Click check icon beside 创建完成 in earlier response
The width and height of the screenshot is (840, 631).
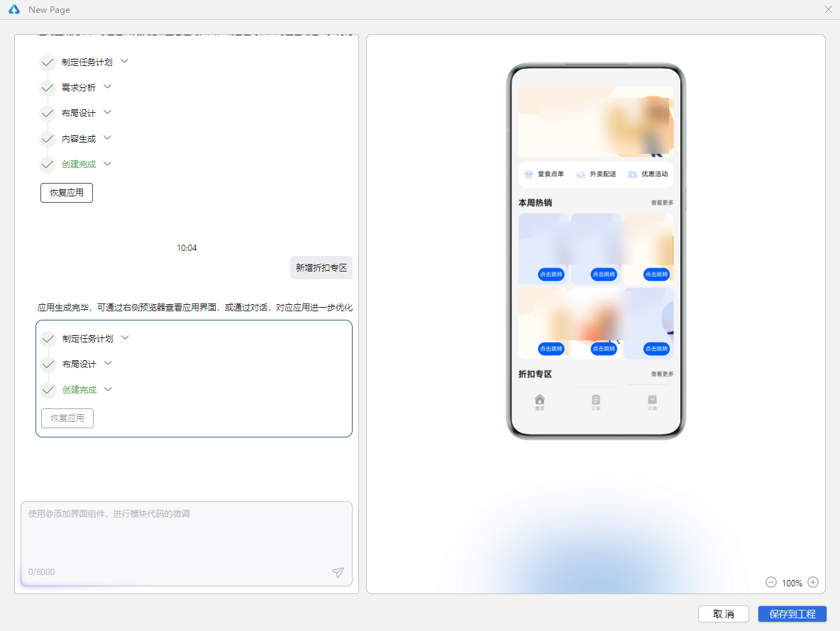[x=48, y=165]
